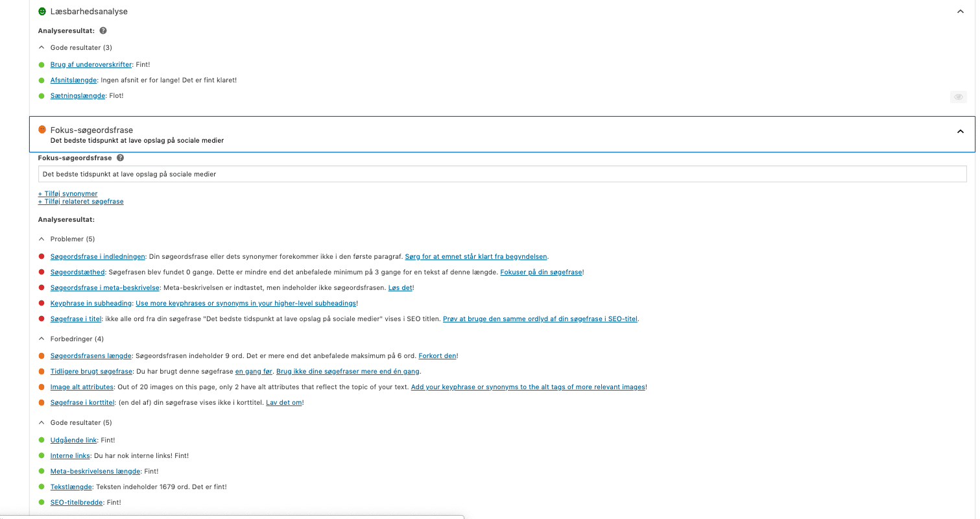Click the green smiley Læsbarhedsanalyse icon

coord(42,11)
